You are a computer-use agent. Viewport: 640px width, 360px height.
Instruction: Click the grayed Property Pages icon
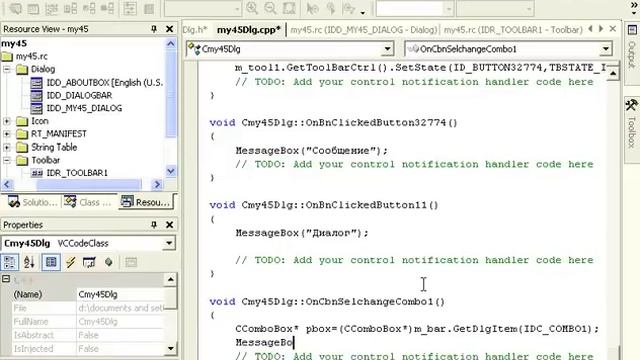pyautogui.click(x=131, y=262)
